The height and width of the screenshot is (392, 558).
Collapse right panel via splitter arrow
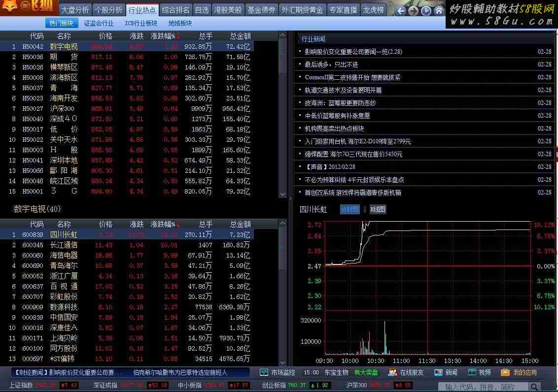290,198
